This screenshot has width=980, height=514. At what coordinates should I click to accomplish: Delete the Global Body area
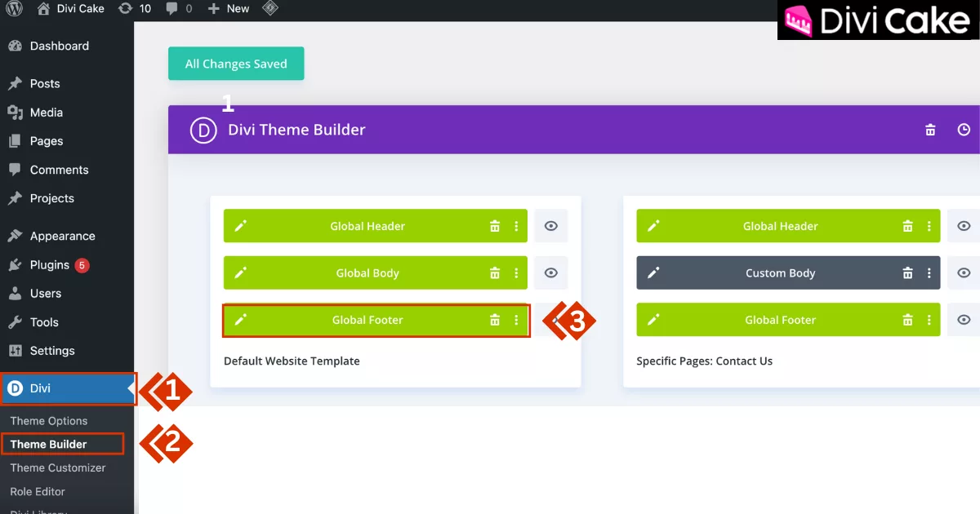[494, 273]
